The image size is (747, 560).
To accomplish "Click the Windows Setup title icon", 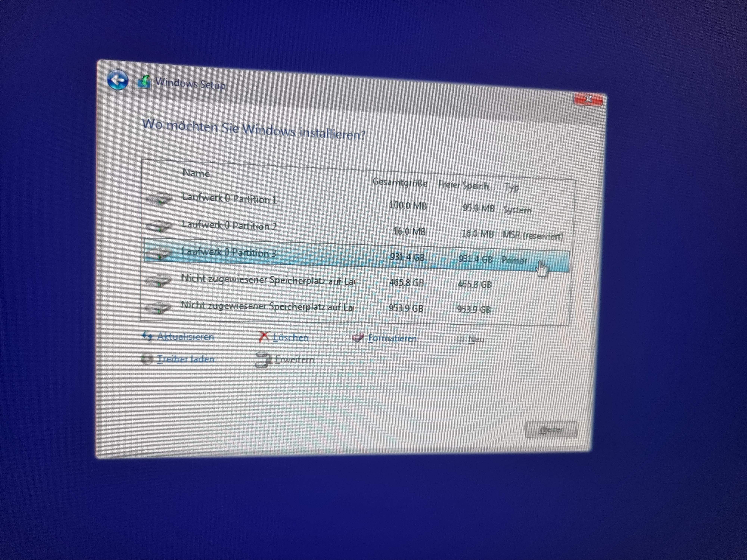I will pos(144,82).
